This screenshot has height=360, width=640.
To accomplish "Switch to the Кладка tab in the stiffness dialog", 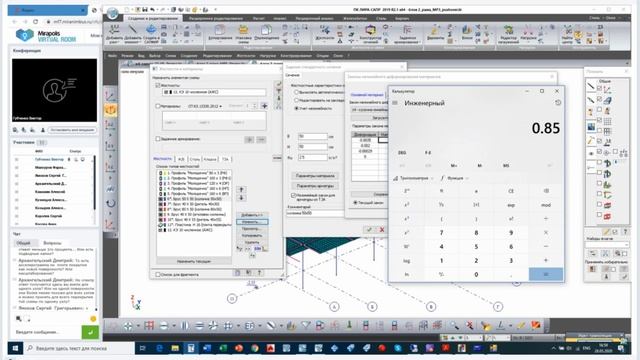I will [x=210, y=159].
